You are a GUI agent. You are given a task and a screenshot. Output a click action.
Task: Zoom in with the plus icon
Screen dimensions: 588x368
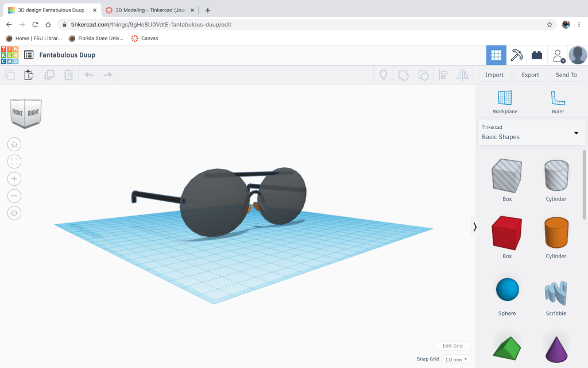[x=14, y=179]
